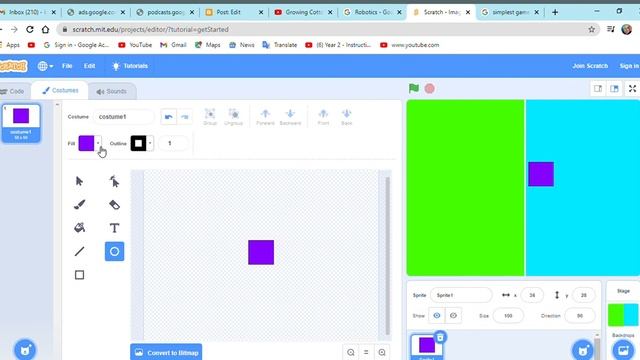Screen dimensions: 640x360
Task: Show the sprite with eye icon
Action: [437, 316]
